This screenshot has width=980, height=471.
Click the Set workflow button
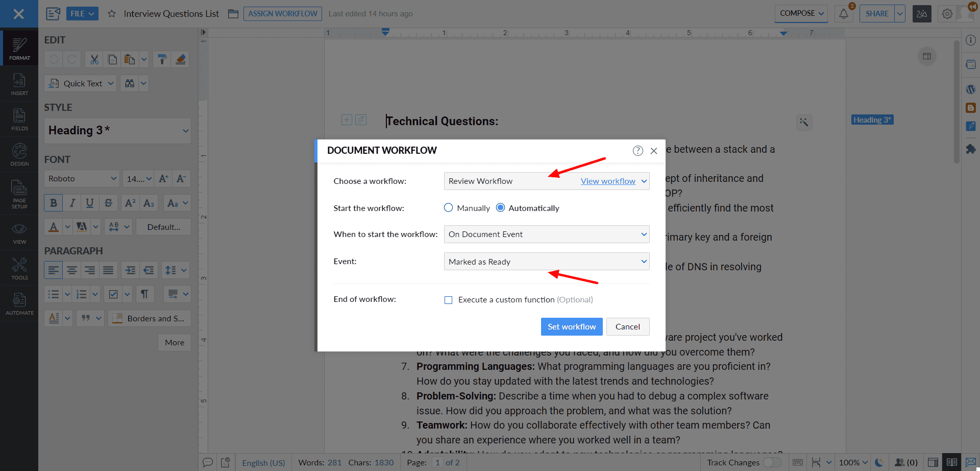[571, 327]
